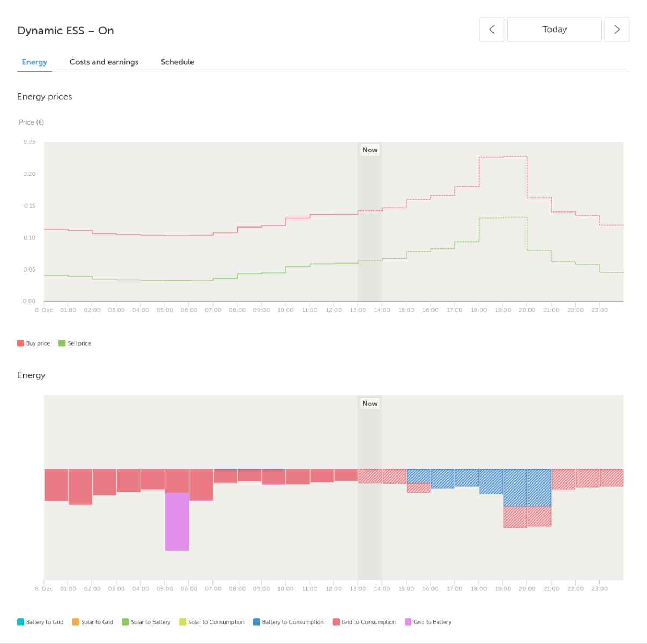Screen dimensions: 647x644
Task: Click Now marker in Energy chart
Action: point(370,404)
